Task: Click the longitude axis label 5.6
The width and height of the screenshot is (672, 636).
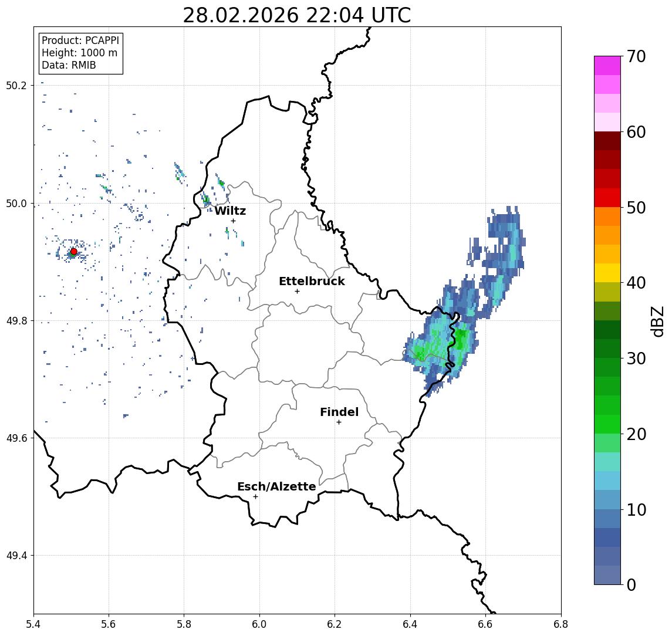Action: click(x=109, y=624)
